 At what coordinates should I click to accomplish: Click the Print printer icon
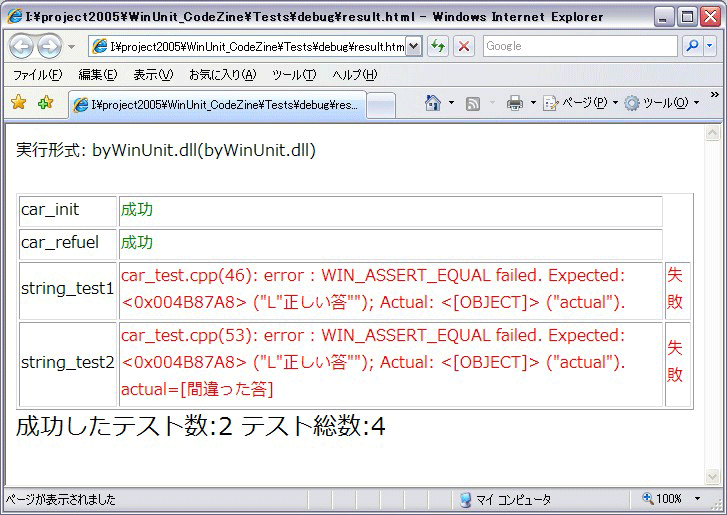pos(515,102)
